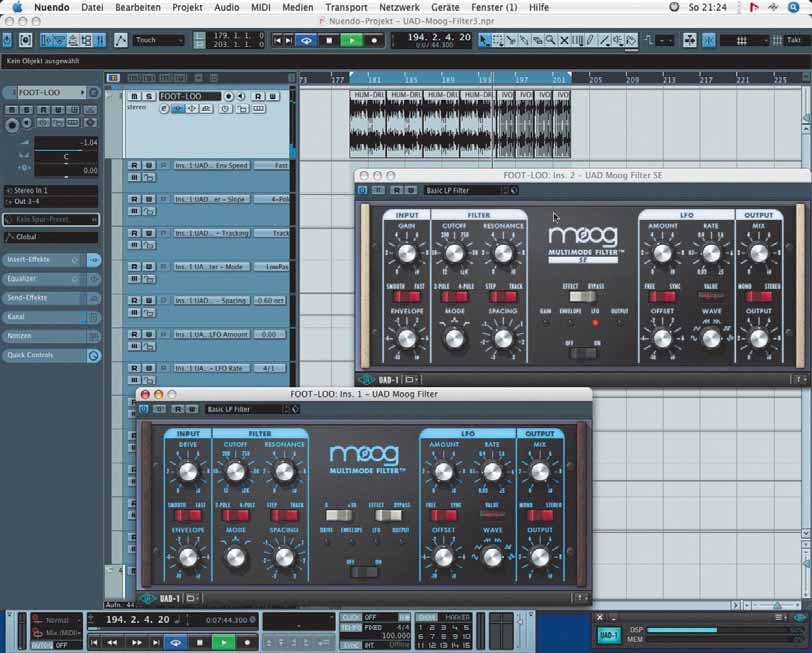Open Spotlight search in menu bar
Screen dimensions: 812x653
(x=793, y=7)
